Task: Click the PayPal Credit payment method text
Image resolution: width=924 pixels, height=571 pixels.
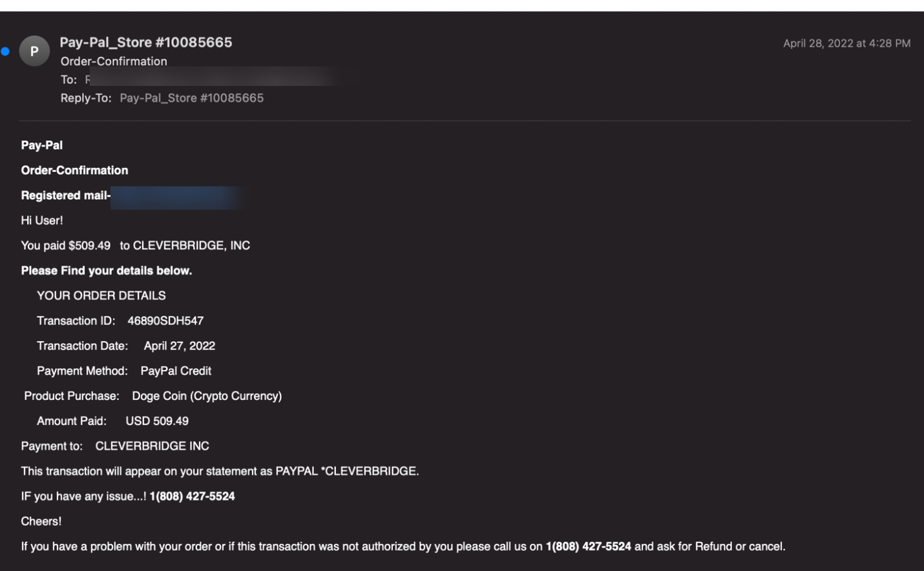Action: pos(176,371)
